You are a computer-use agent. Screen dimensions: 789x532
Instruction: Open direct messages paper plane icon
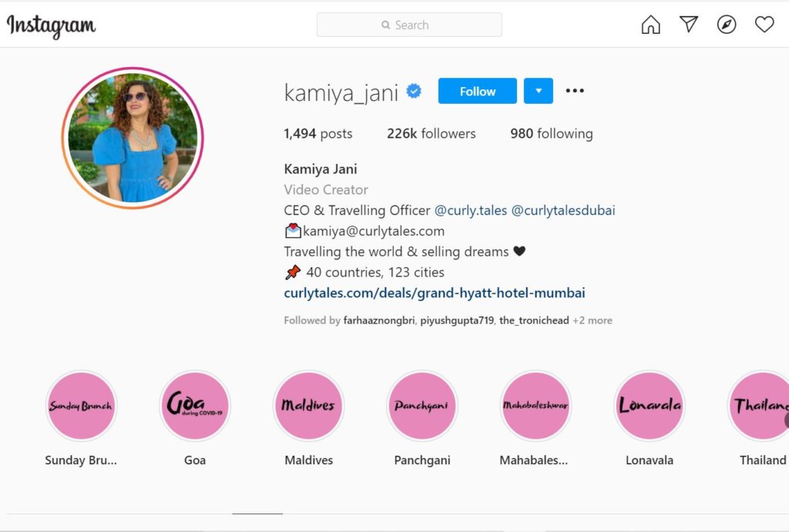tap(688, 24)
